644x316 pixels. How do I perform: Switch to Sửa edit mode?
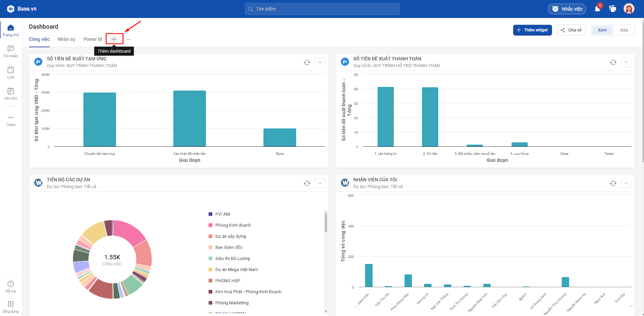pos(624,30)
